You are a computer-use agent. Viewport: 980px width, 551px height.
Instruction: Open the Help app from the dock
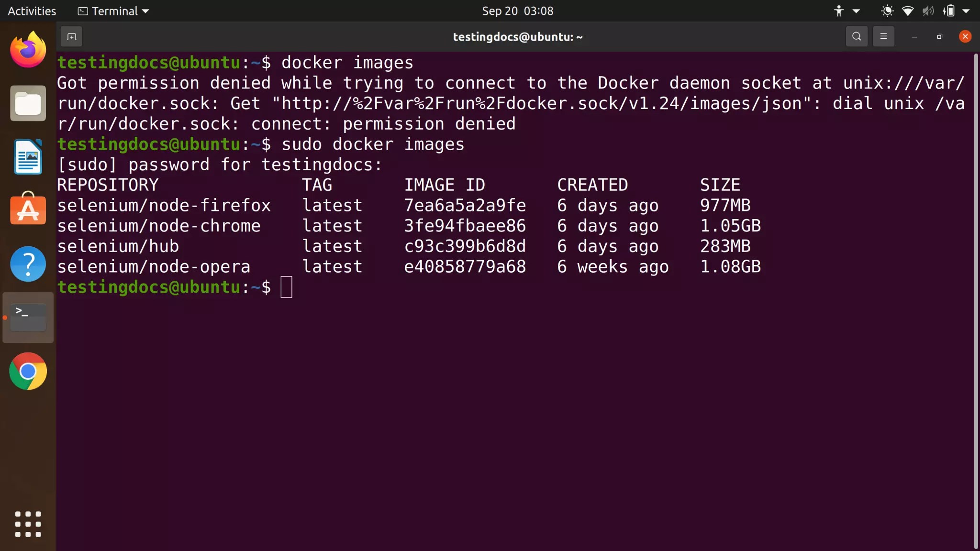click(x=27, y=264)
